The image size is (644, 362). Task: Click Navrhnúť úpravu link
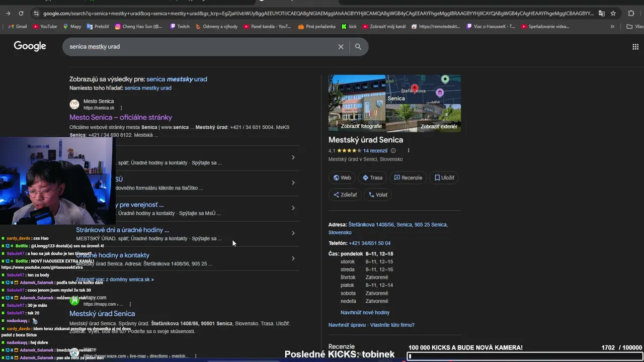pos(347,325)
